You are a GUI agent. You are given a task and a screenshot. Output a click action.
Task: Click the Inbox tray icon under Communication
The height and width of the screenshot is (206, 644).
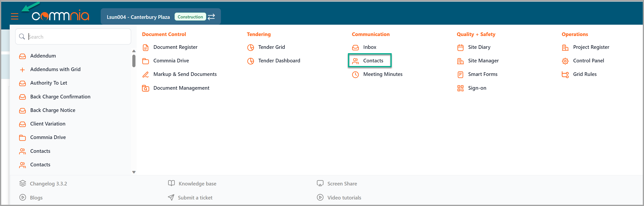[355, 47]
